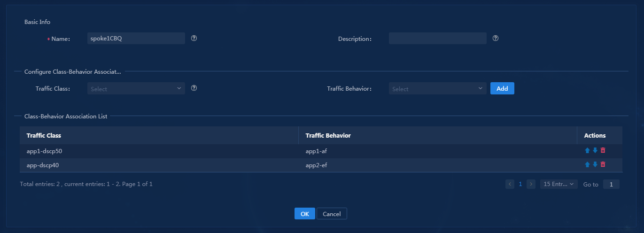
Task: Select page number 1 in pagination
Action: pyautogui.click(x=520, y=184)
